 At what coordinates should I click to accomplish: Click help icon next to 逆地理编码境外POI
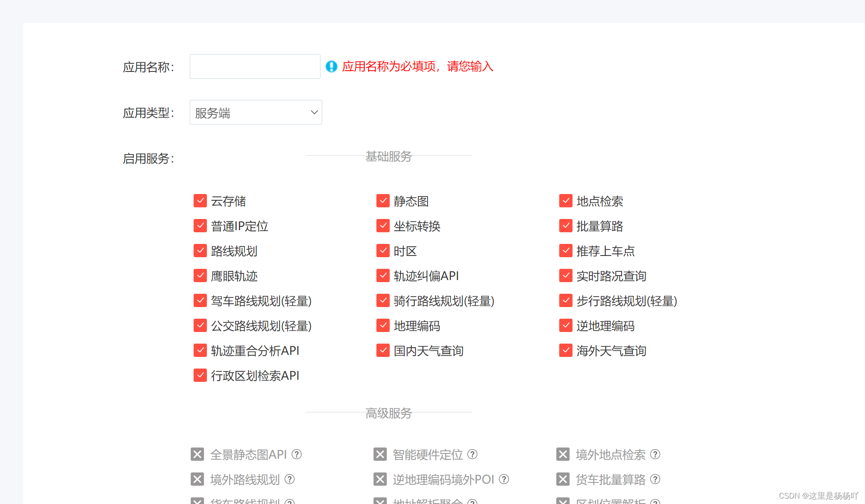[x=504, y=479]
